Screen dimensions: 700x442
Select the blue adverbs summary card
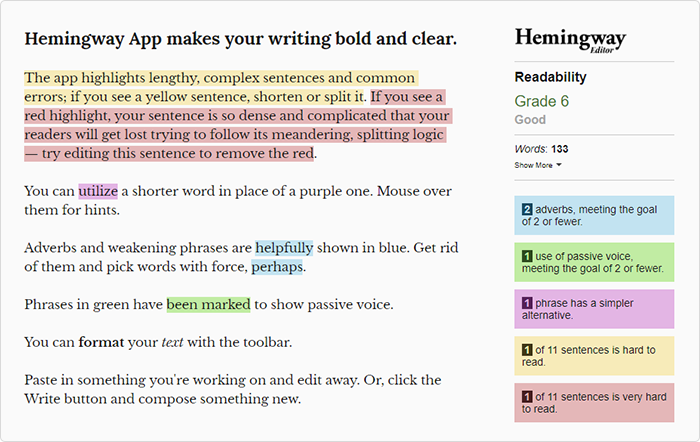(x=594, y=215)
